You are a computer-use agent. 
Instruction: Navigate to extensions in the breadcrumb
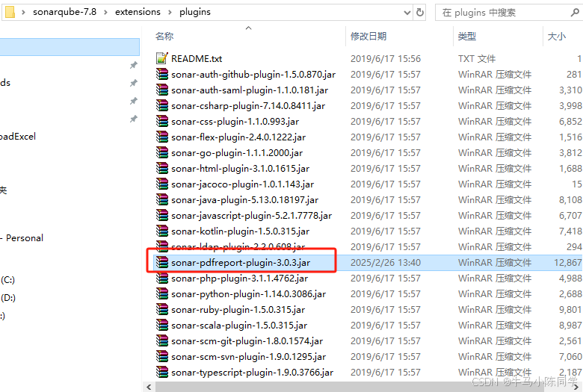(138, 12)
